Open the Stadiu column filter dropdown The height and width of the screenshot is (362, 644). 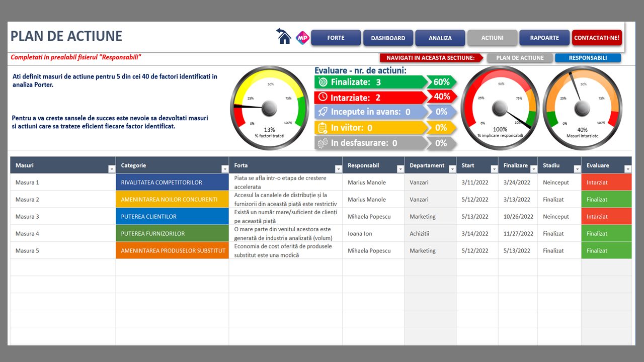coord(577,169)
